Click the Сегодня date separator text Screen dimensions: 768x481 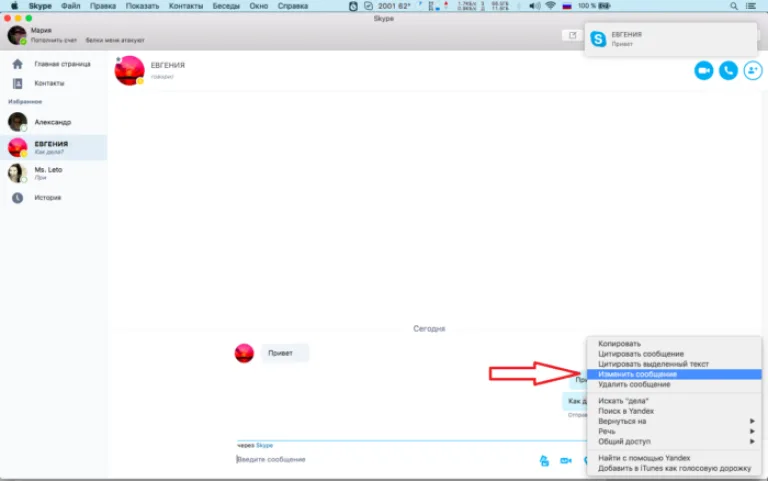click(x=429, y=329)
